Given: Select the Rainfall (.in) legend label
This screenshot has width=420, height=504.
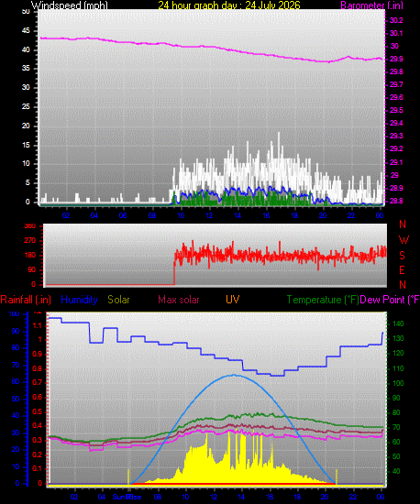Looking at the screenshot, I should click(x=26, y=300).
